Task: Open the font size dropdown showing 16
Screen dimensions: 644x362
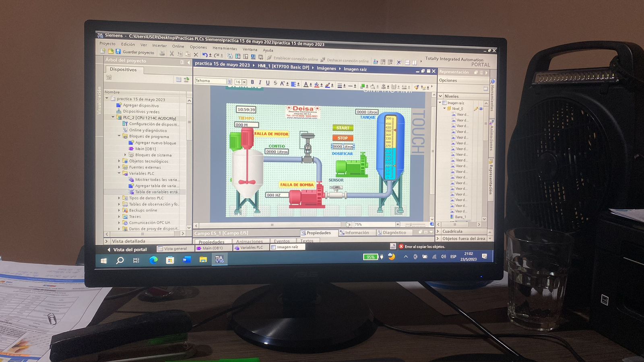Action: pos(244,82)
